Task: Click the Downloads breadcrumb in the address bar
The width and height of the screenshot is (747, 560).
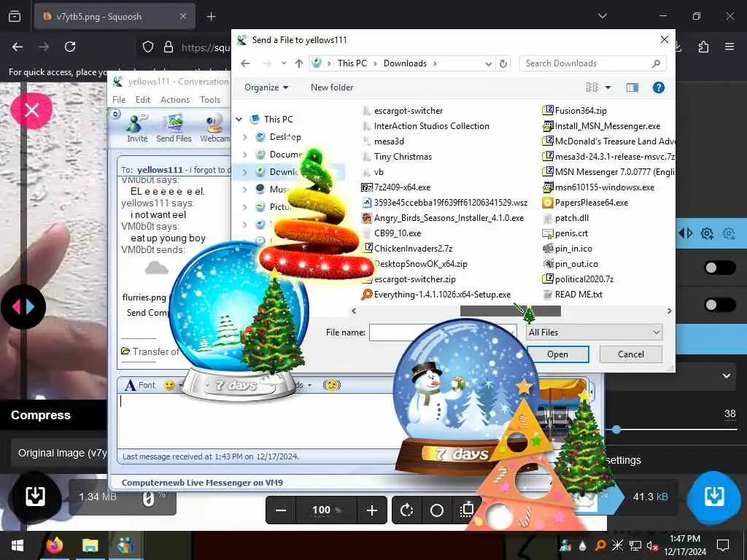Action: point(405,63)
